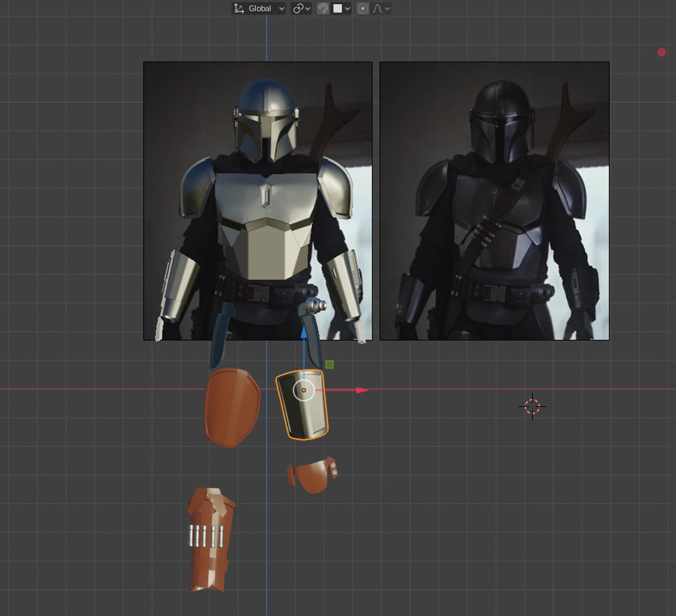Select the silver helmet model
Image resolution: width=676 pixels, height=616 pixels.
tap(266, 121)
